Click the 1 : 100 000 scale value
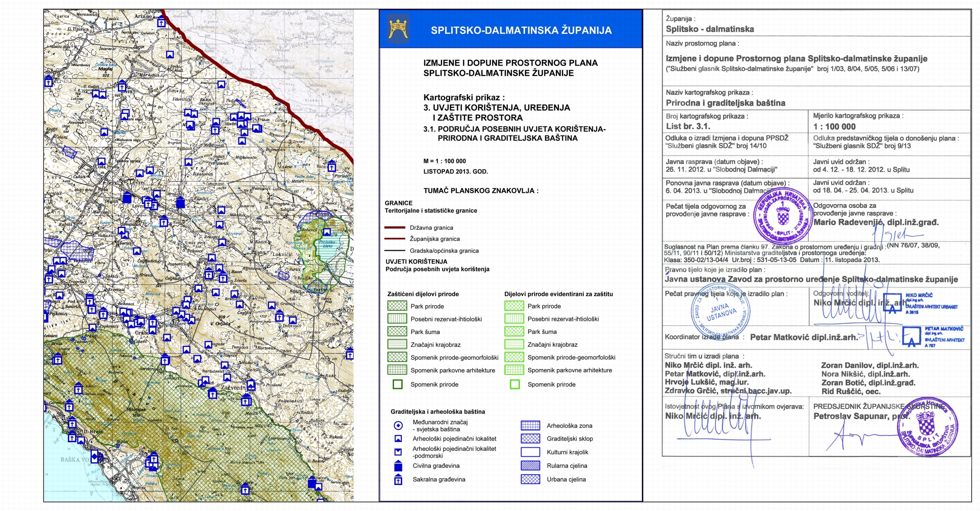This screenshot has height=511, width=980. pyautogui.click(x=834, y=126)
